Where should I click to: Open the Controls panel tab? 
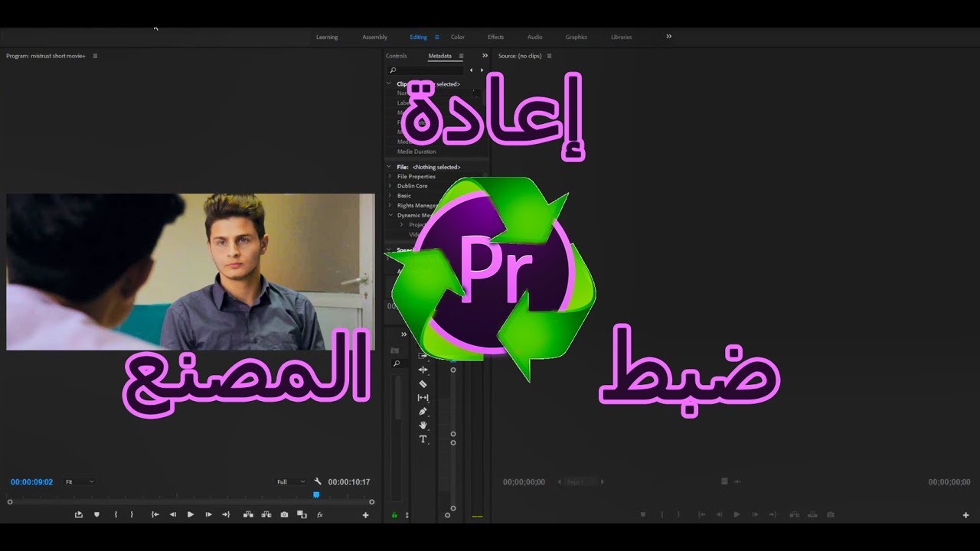click(x=396, y=56)
